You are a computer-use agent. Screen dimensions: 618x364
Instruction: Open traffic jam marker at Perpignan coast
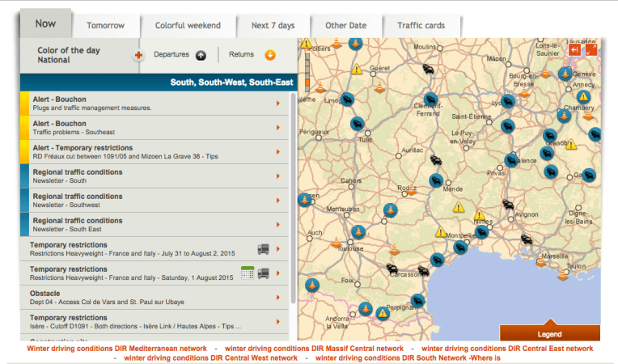(417, 301)
